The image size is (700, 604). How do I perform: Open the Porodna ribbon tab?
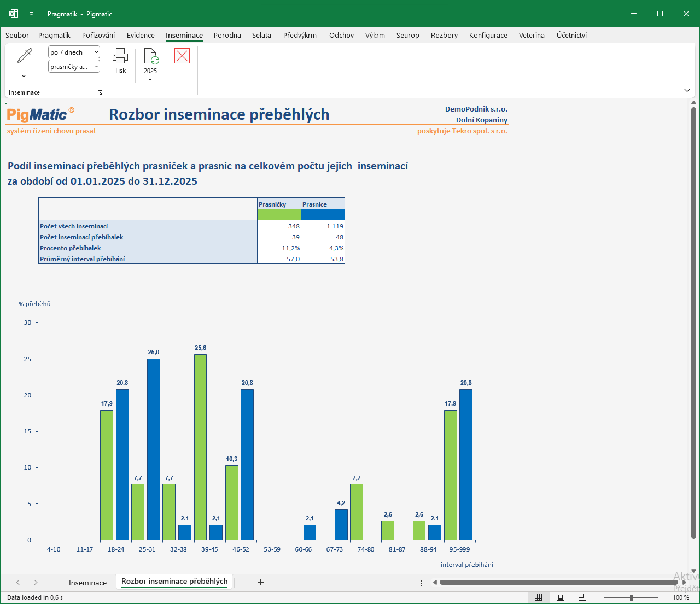click(227, 35)
